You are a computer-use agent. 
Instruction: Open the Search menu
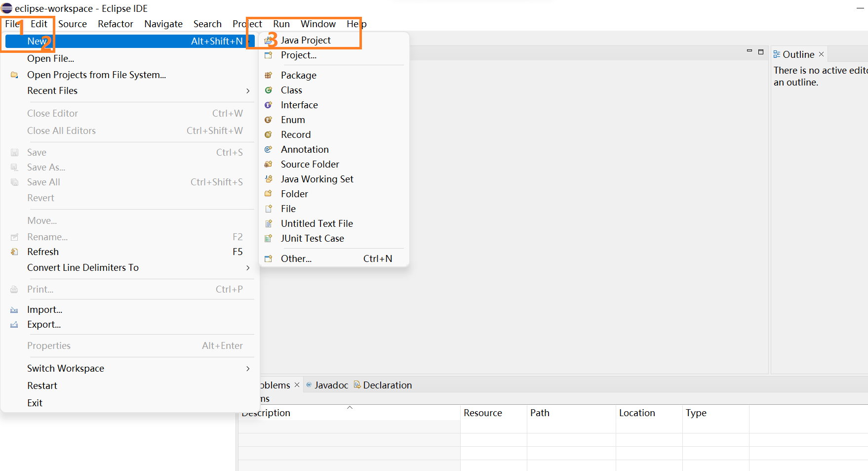point(207,24)
